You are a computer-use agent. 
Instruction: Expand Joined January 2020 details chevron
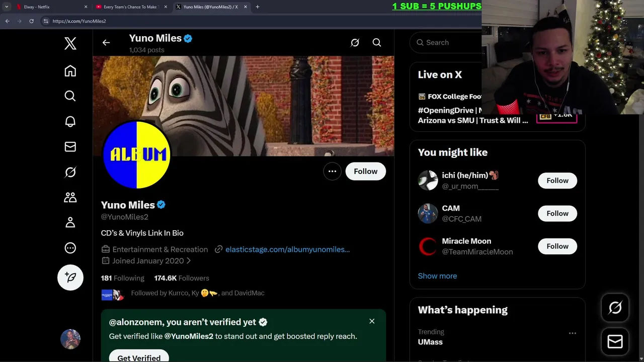coord(189,261)
